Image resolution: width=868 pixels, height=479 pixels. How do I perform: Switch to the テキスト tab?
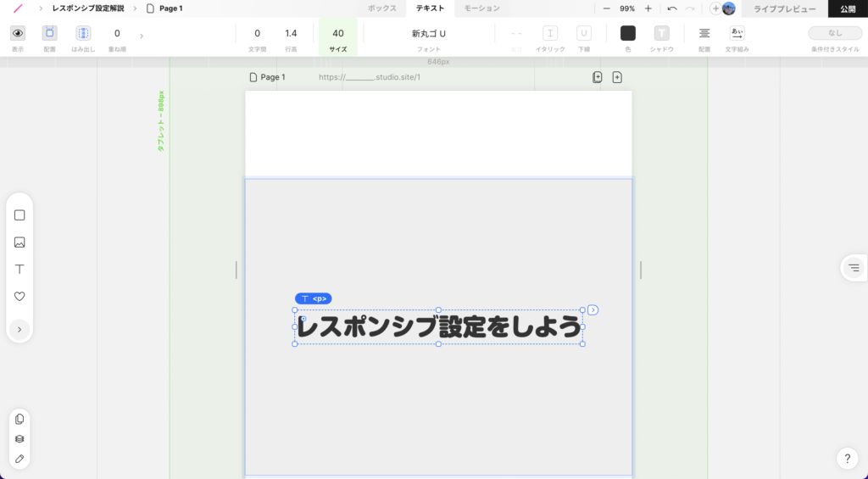point(430,8)
